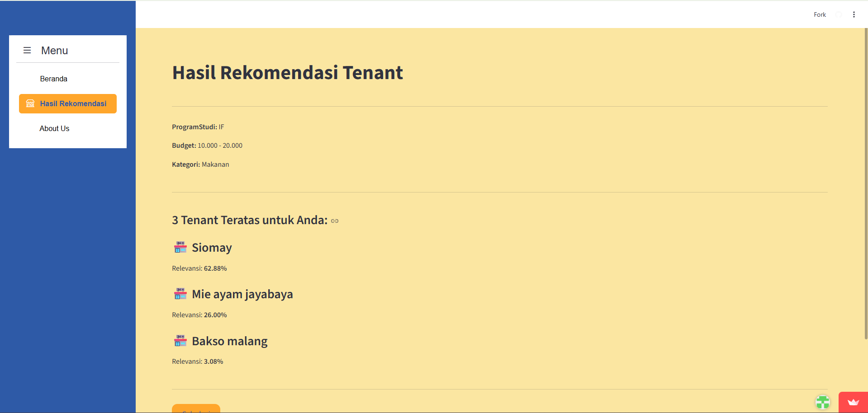Open the Beranda menu item
The image size is (868, 413).
(53, 79)
